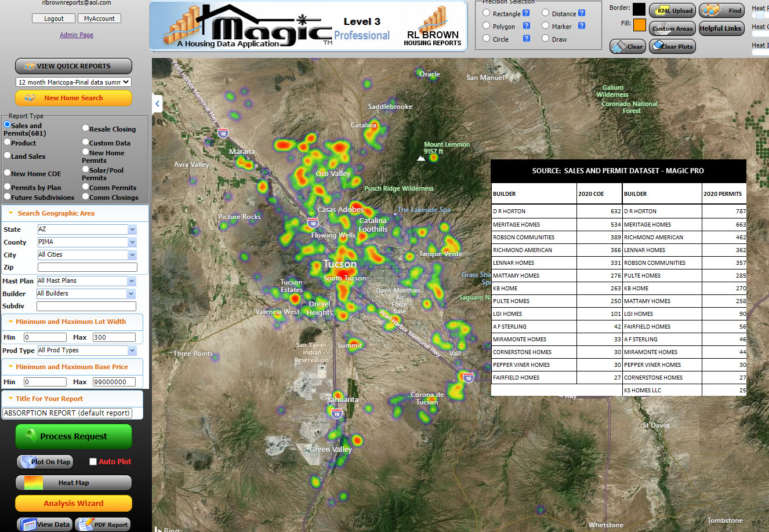
Task: Click the Mount Lemmon peak marker
Action: (421, 158)
